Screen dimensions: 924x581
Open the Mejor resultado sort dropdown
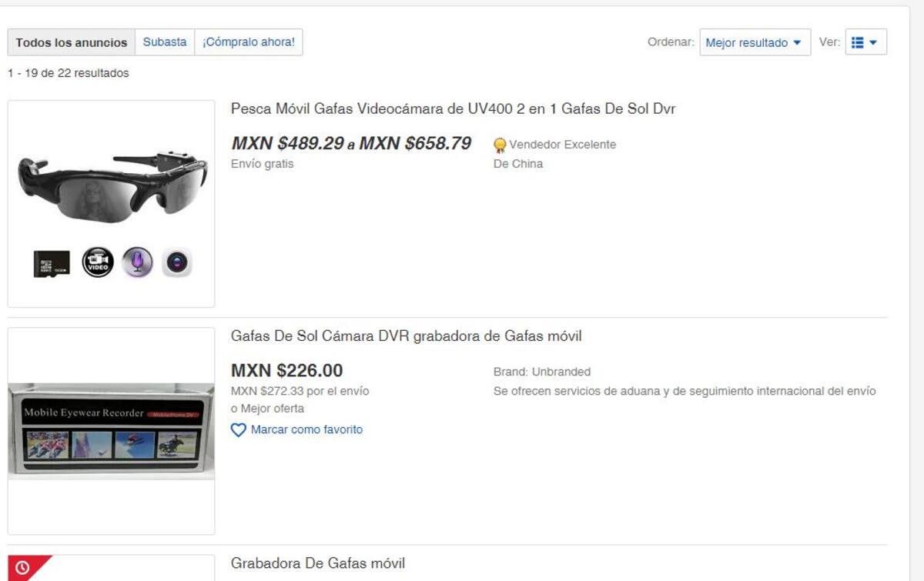[755, 42]
